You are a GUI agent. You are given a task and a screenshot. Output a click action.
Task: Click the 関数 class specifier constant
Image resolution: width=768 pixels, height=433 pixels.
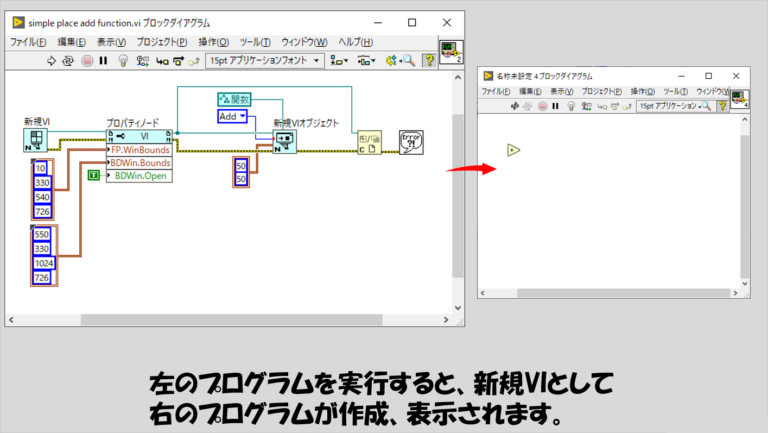[x=234, y=99]
